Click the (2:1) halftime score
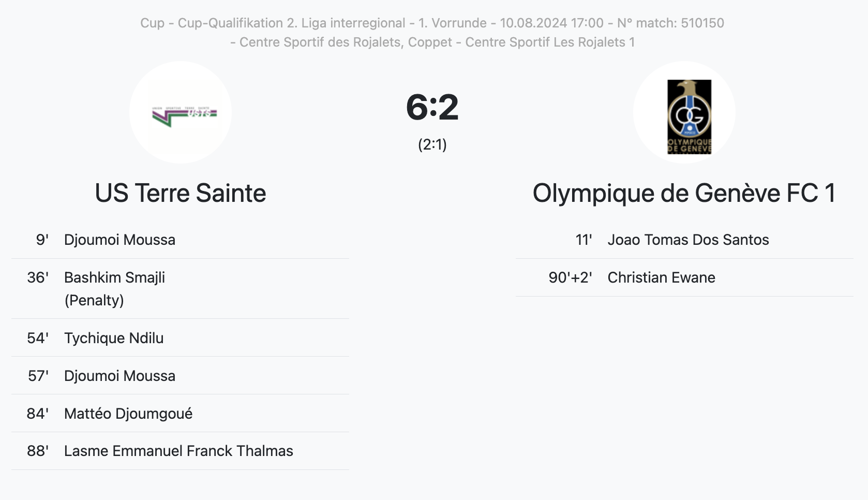This screenshot has width=868, height=500. (x=432, y=144)
